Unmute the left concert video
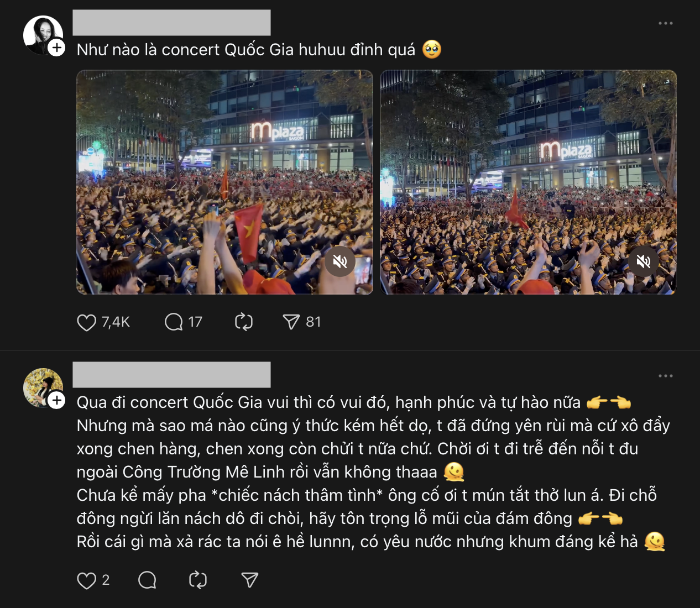 coord(340,261)
